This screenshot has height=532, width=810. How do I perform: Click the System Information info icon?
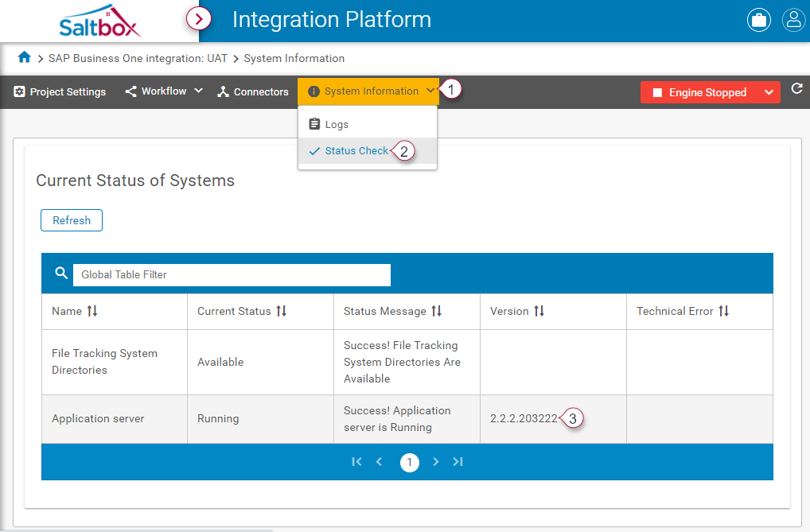313,91
